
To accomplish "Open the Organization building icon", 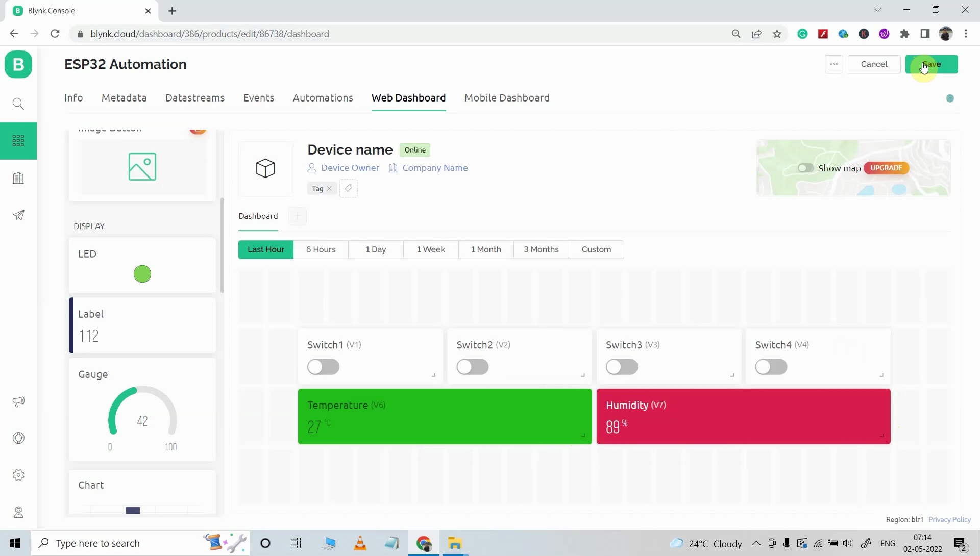I will point(18,178).
